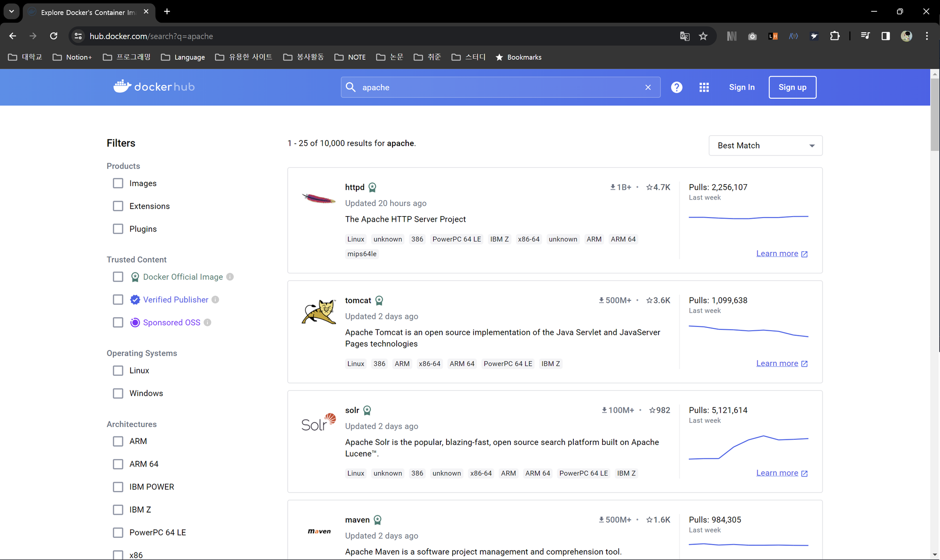Viewport: 940px width, 560px height.
Task: Open the Best Match sort dropdown
Action: 766,146
